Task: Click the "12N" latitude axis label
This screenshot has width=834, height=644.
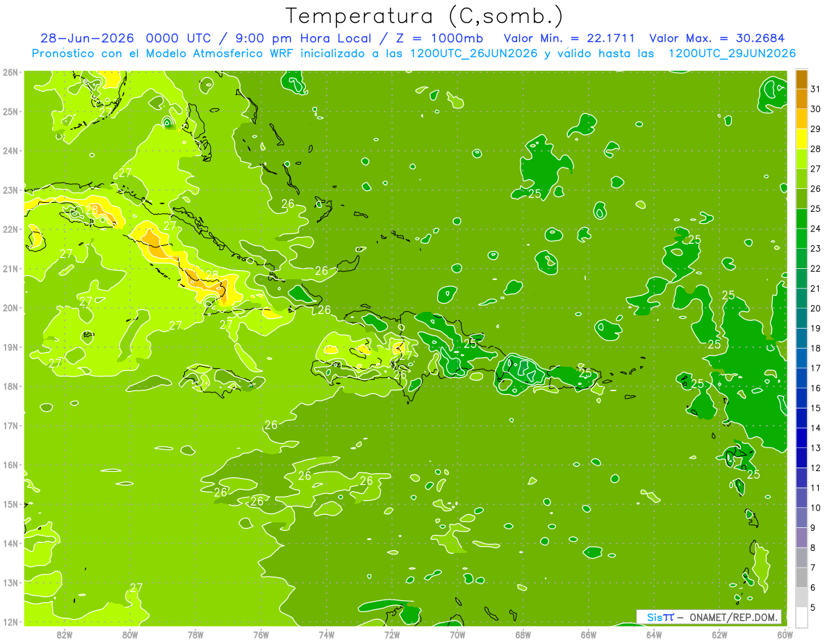Action: (10, 621)
